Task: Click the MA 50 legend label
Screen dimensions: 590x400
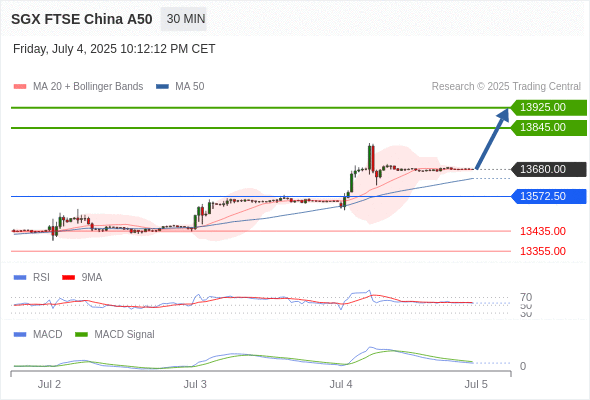Action: [190, 87]
